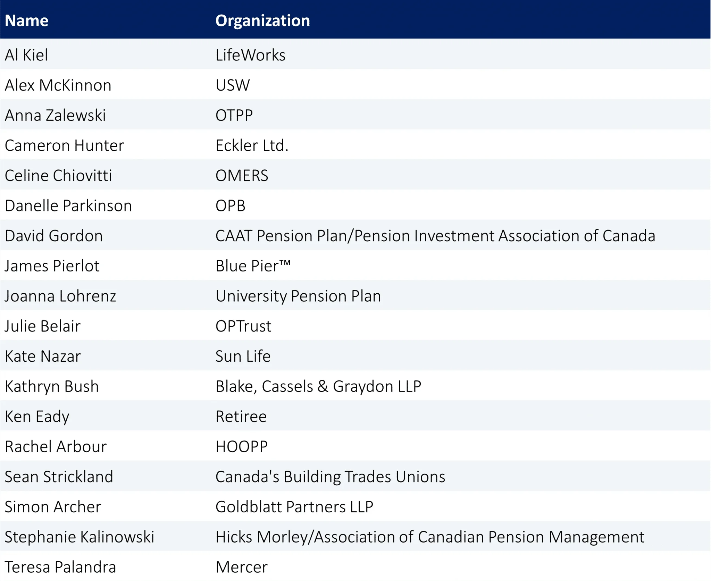Click the OPB organization cell

[230, 205]
